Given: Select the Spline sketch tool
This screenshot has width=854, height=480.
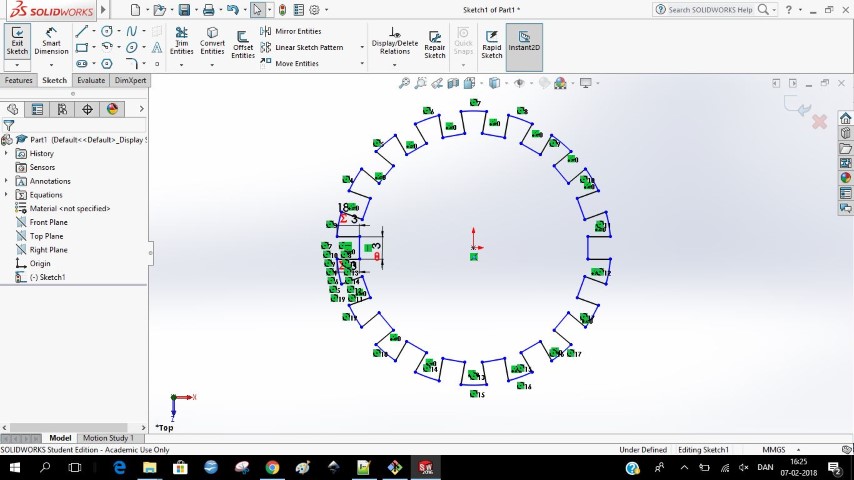Looking at the screenshot, I should coord(131,31).
